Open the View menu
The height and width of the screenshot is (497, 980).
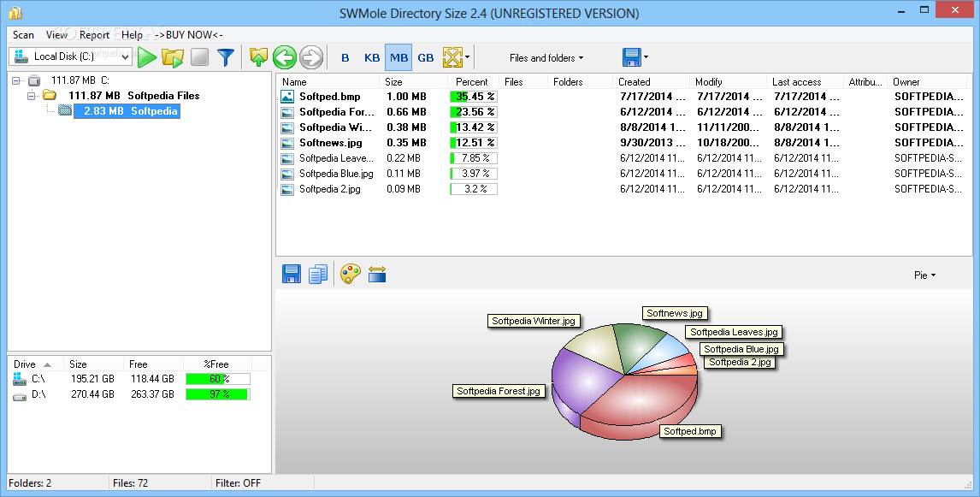tap(57, 35)
